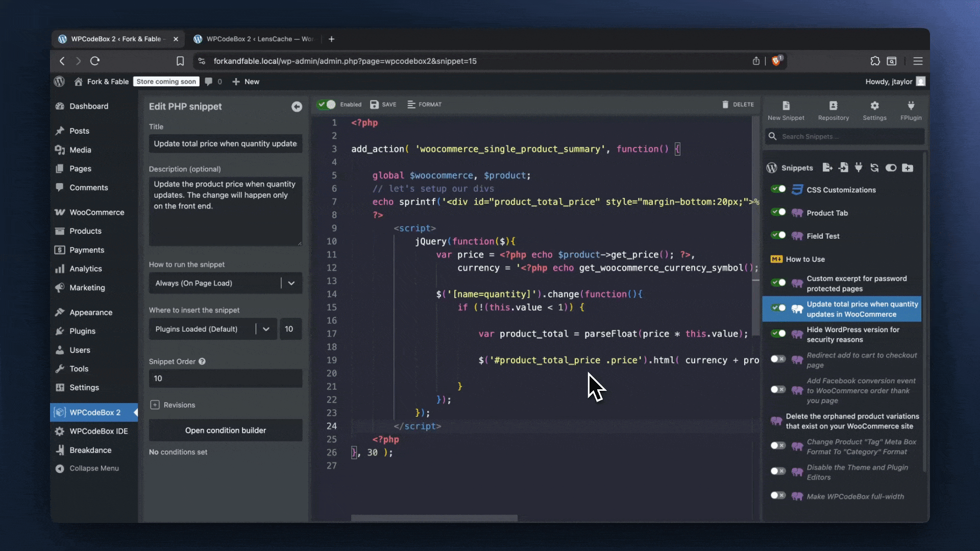Click the Save floppy icon
The height and width of the screenshot is (551, 980).
pyautogui.click(x=374, y=105)
